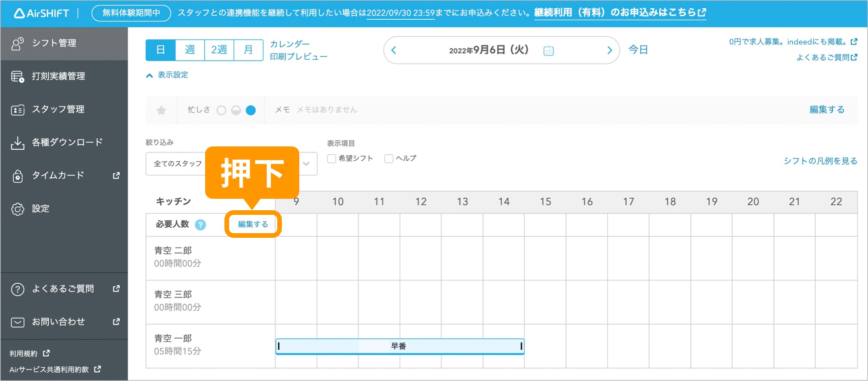Enable the 希望シフト checkbox
The height and width of the screenshot is (381, 868).
tap(331, 158)
